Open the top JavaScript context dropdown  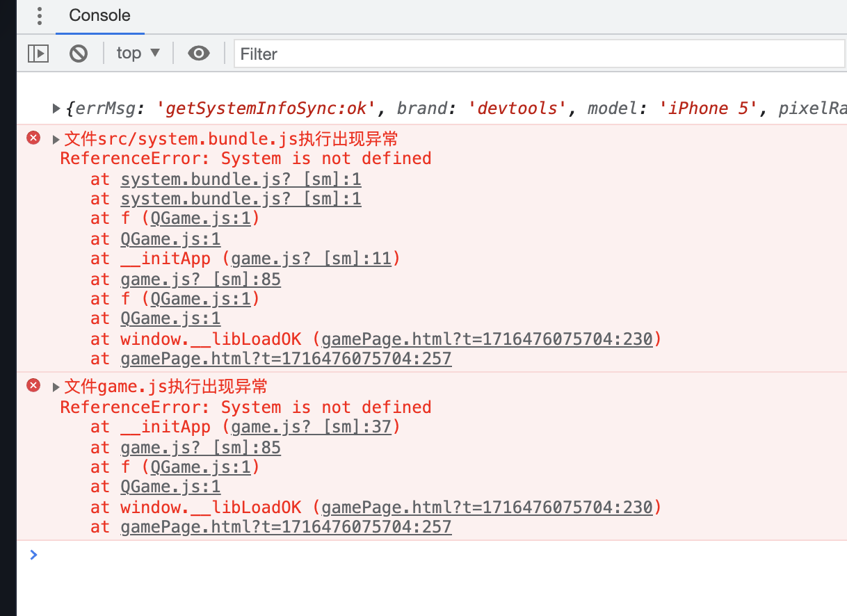click(x=138, y=53)
